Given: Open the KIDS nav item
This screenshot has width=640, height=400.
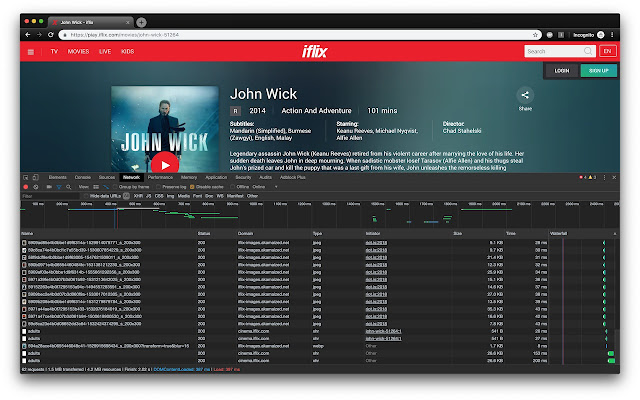Looking at the screenshot, I should tap(127, 51).
